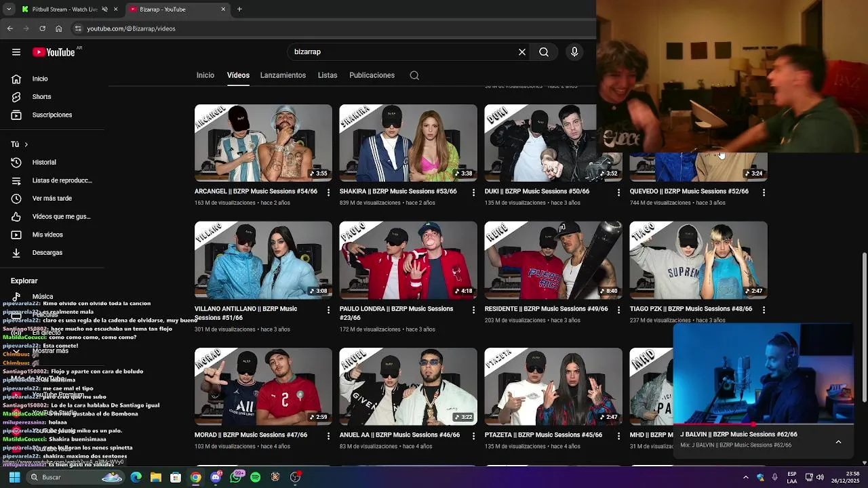Open a new browser tab
This screenshot has height=488, width=868.
pos(239,9)
